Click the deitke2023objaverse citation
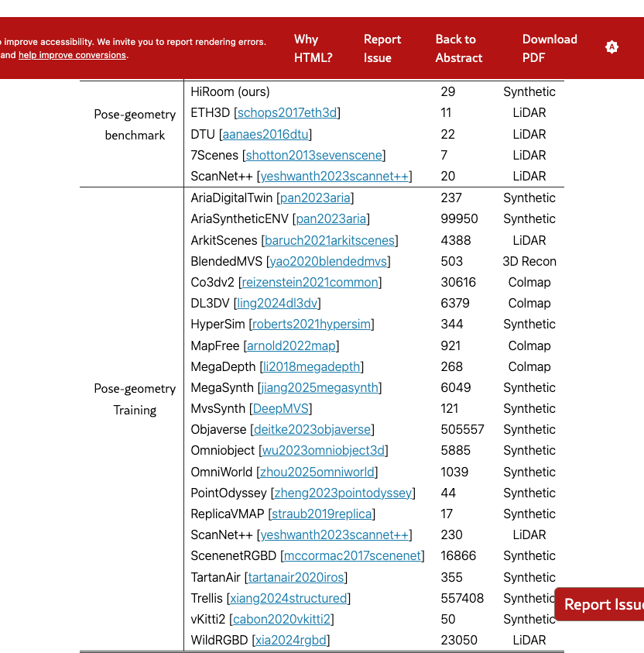Viewport: 644px width, 653px height. (312, 430)
